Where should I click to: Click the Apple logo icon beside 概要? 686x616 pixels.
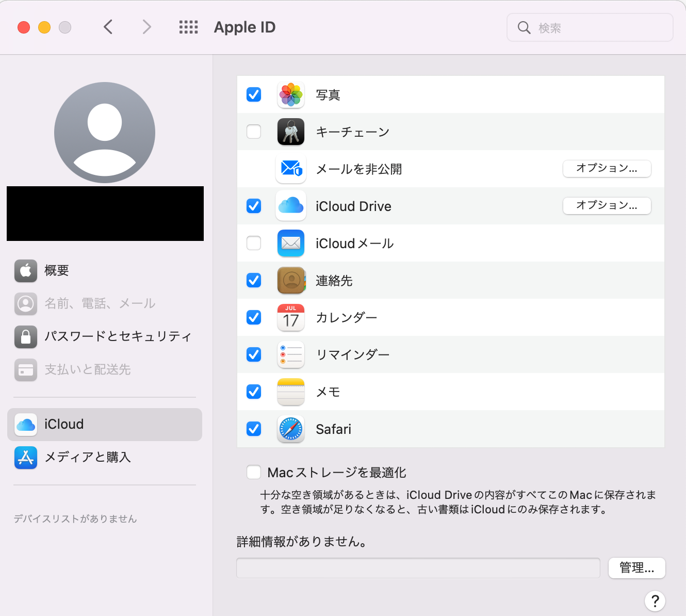click(x=26, y=271)
